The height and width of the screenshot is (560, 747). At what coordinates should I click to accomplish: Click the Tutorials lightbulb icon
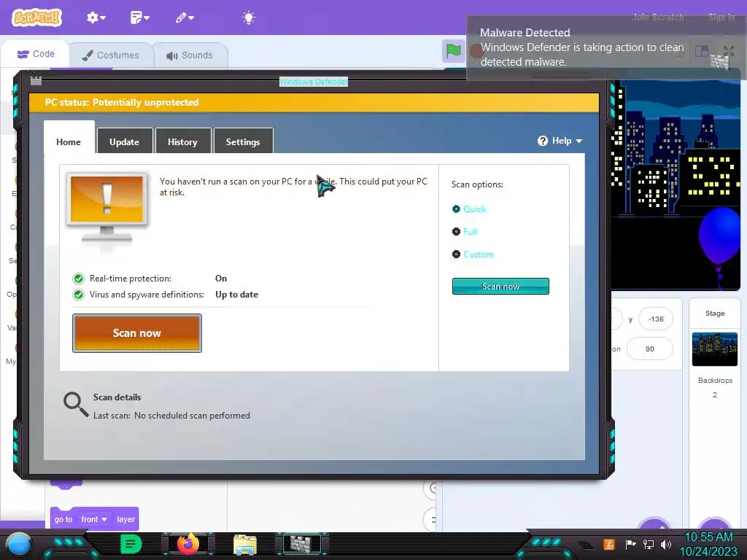click(x=248, y=18)
